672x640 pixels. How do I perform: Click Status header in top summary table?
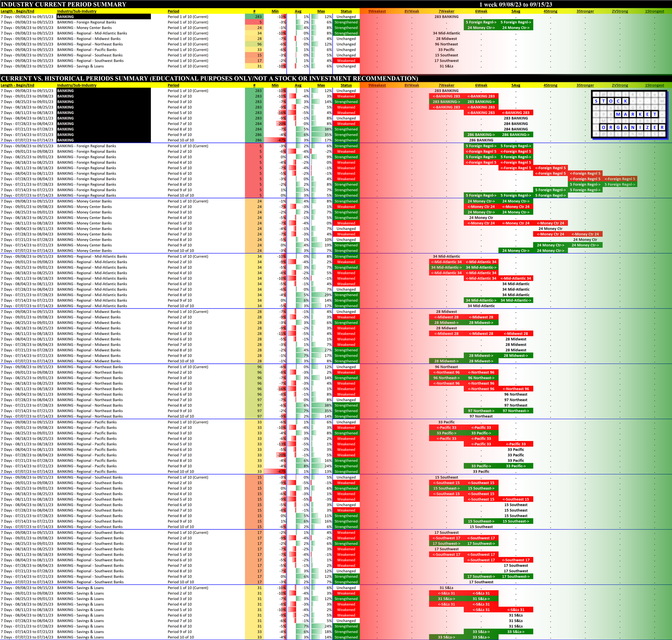346,11
